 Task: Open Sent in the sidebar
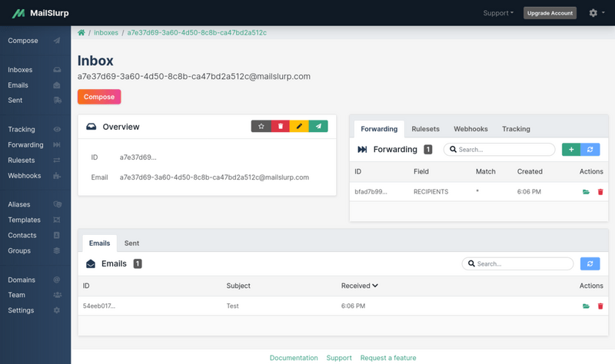point(35,101)
